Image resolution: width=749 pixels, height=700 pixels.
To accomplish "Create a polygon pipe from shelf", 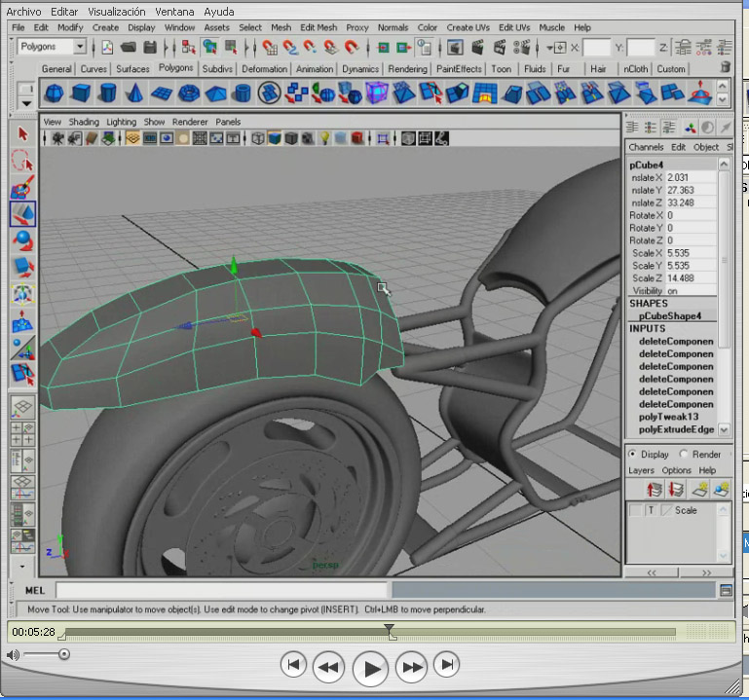I will pyautogui.click(x=243, y=92).
